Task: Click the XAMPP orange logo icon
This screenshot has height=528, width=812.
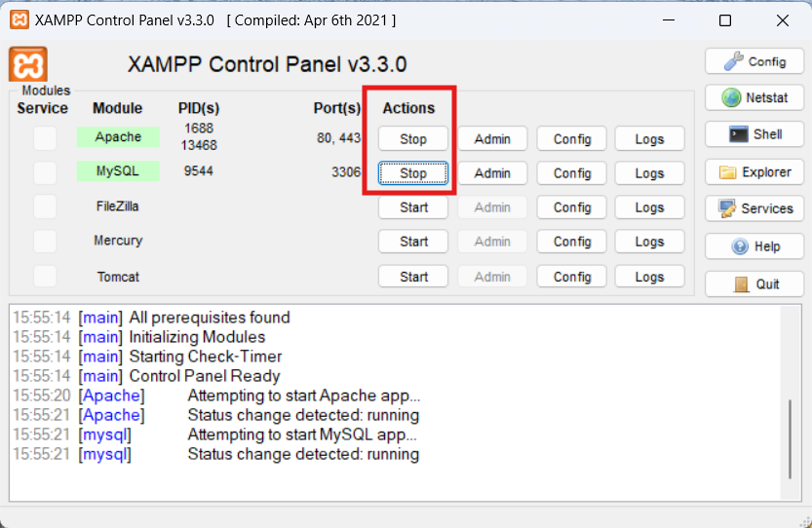Action: pos(27,64)
